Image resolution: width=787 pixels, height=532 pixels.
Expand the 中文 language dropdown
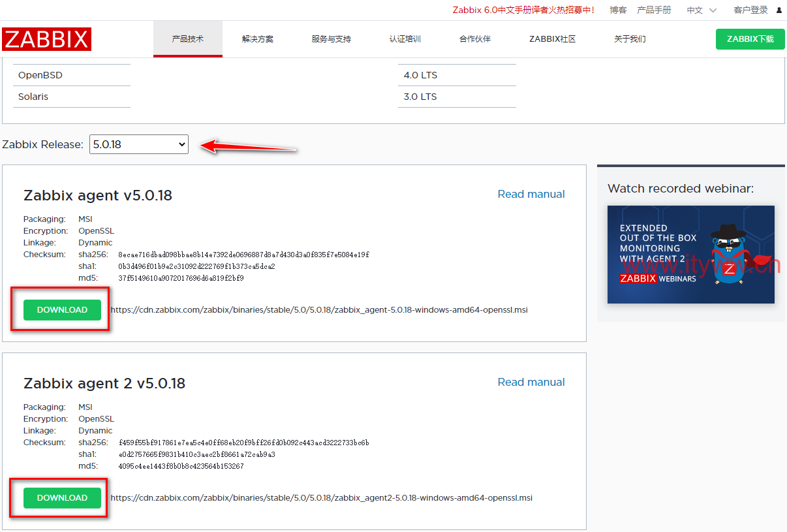[x=702, y=10]
